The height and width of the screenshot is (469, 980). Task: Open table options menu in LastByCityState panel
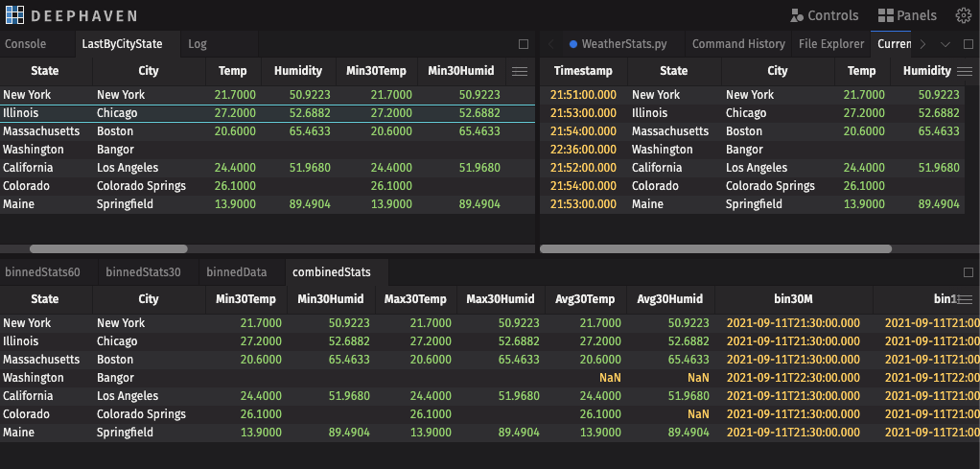(x=519, y=71)
